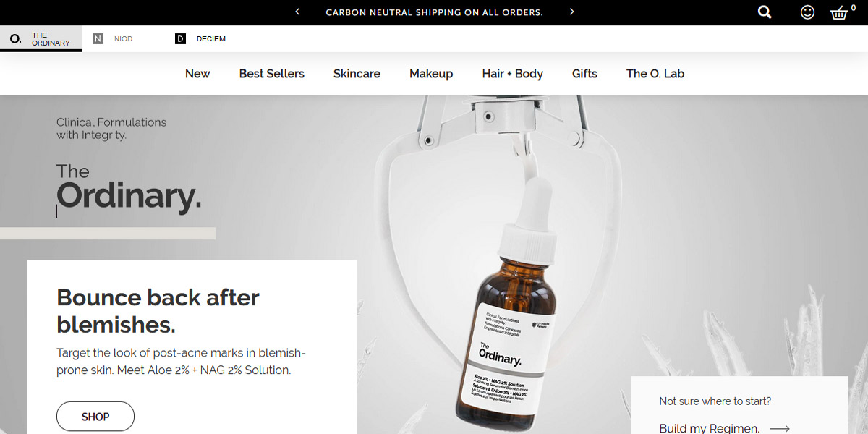868x434 pixels.
Task: Click The Ordinary 'O.' brand logo
Action: pos(16,38)
